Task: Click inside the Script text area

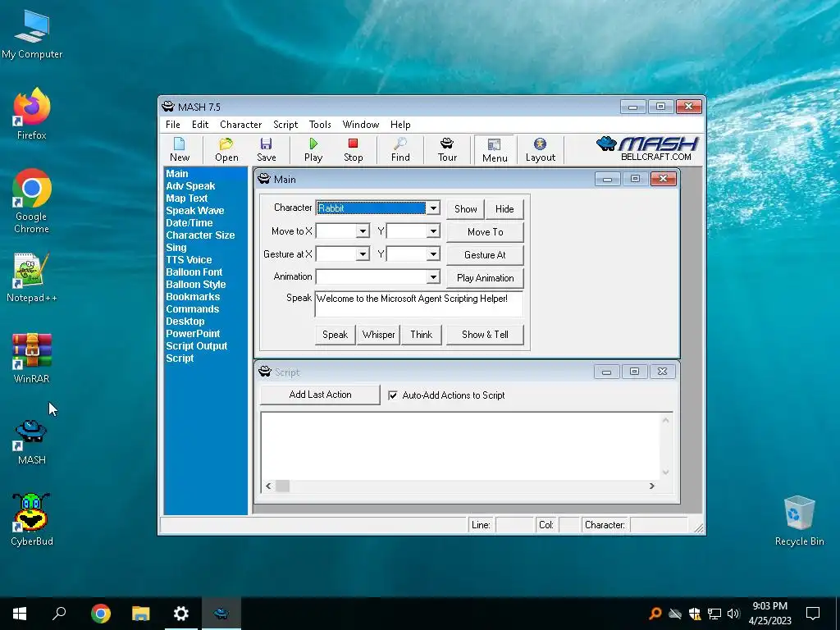Action: [461, 445]
